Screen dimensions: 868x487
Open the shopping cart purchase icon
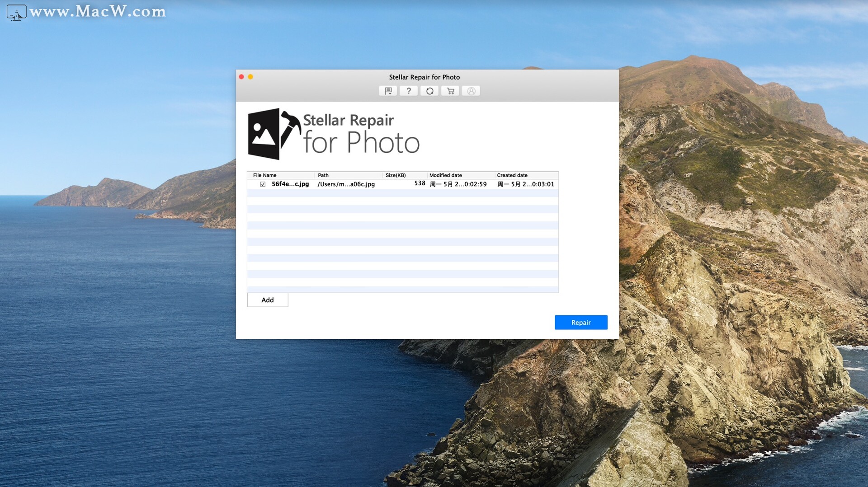click(x=450, y=91)
